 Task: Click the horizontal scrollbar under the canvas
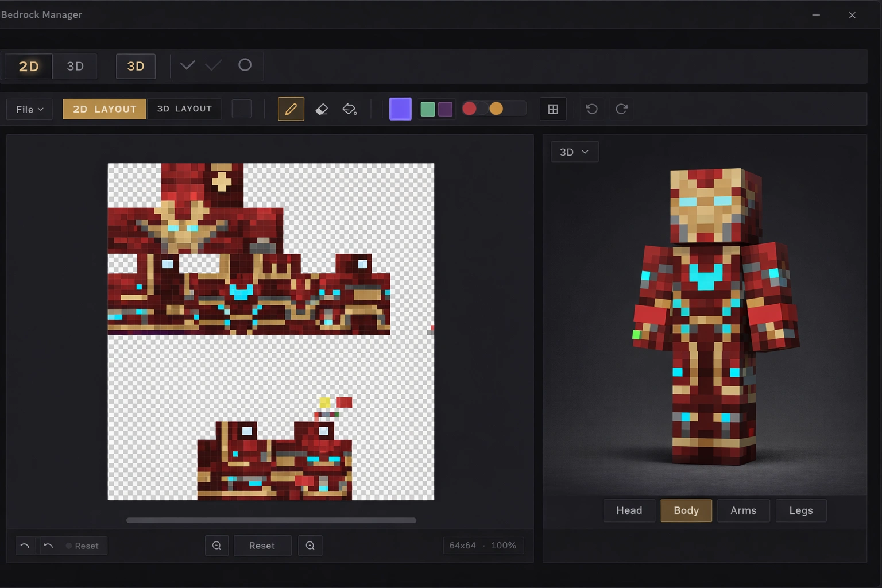click(271, 520)
